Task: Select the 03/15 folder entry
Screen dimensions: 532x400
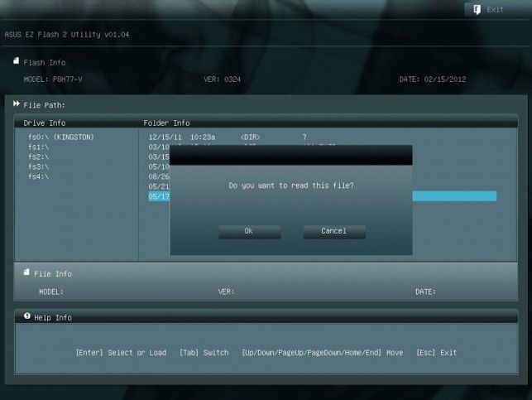Action: pos(159,157)
